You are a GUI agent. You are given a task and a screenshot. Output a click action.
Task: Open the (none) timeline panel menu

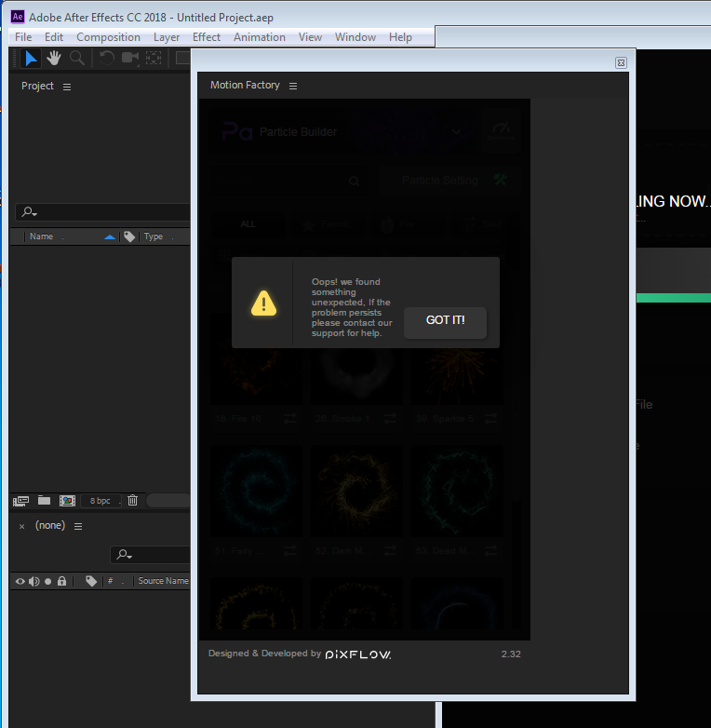[78, 526]
